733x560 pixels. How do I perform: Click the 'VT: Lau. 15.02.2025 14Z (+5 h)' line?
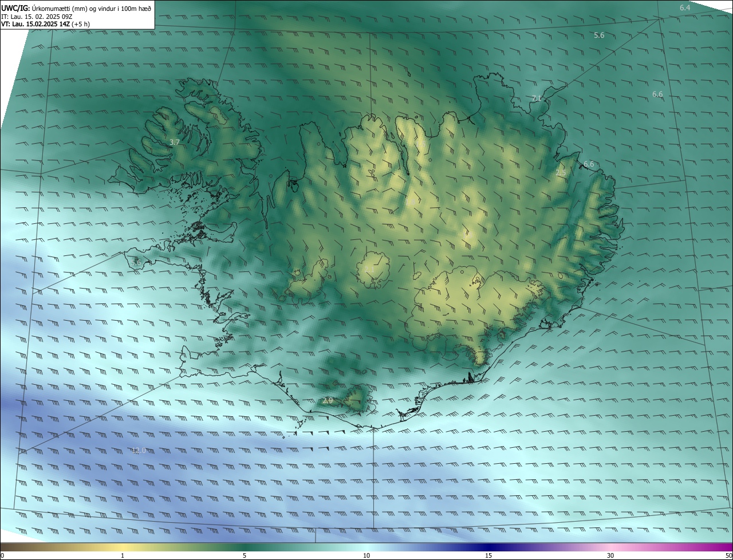(45, 24)
